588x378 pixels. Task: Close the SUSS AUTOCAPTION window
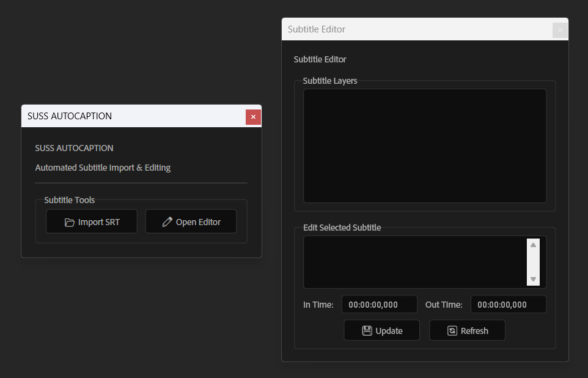[253, 117]
